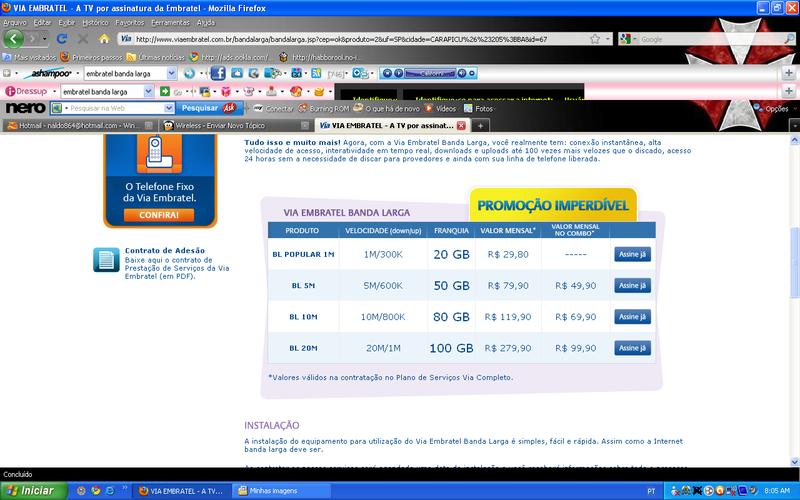Screen dimensions: 800x500
Task: Open the Favoritos menu
Action: (x=130, y=22)
